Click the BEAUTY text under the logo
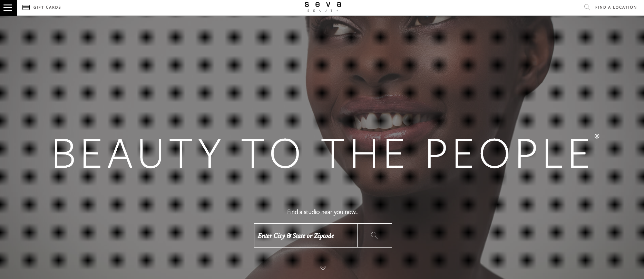Image resolution: width=644 pixels, height=279 pixels. (323, 11)
